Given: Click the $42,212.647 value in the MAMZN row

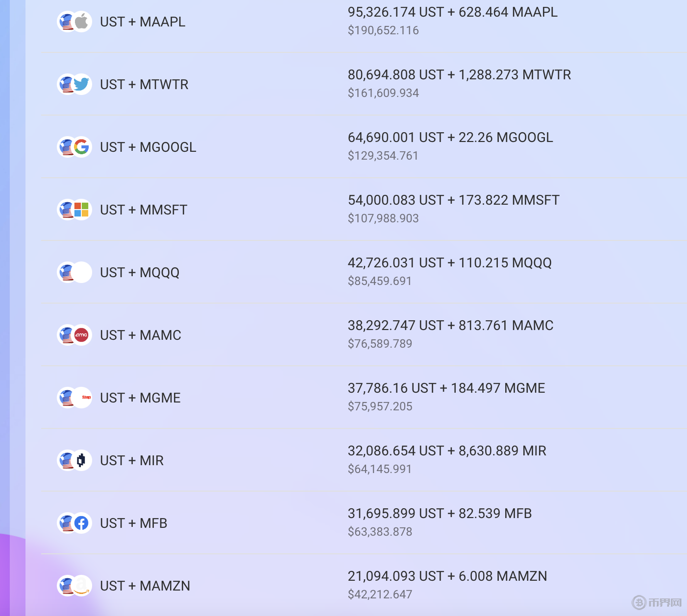Looking at the screenshot, I should pos(380,594).
